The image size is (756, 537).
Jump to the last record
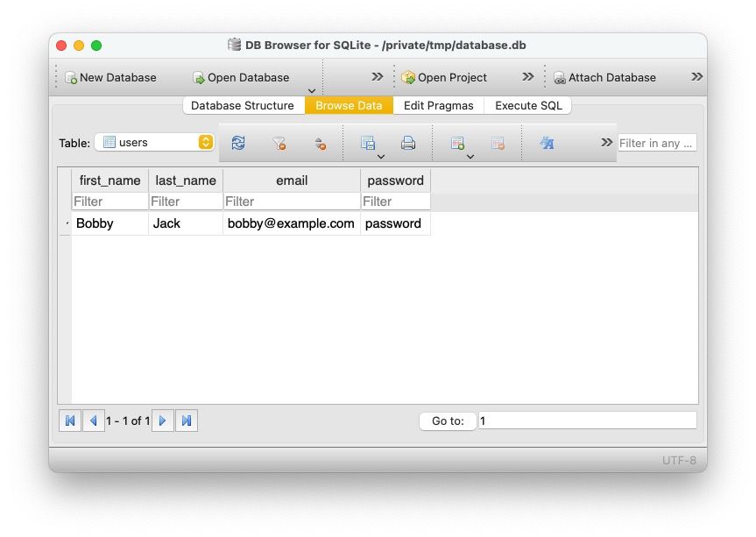click(x=186, y=420)
